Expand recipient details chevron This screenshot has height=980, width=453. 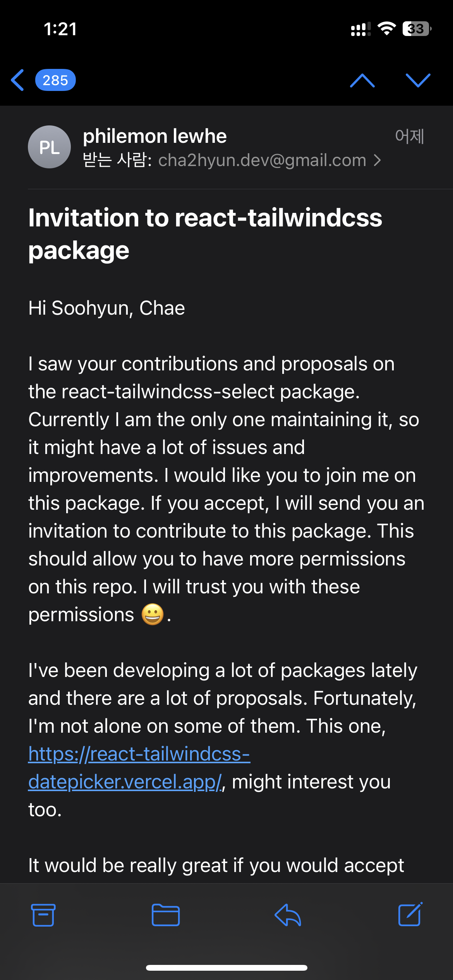(x=377, y=160)
